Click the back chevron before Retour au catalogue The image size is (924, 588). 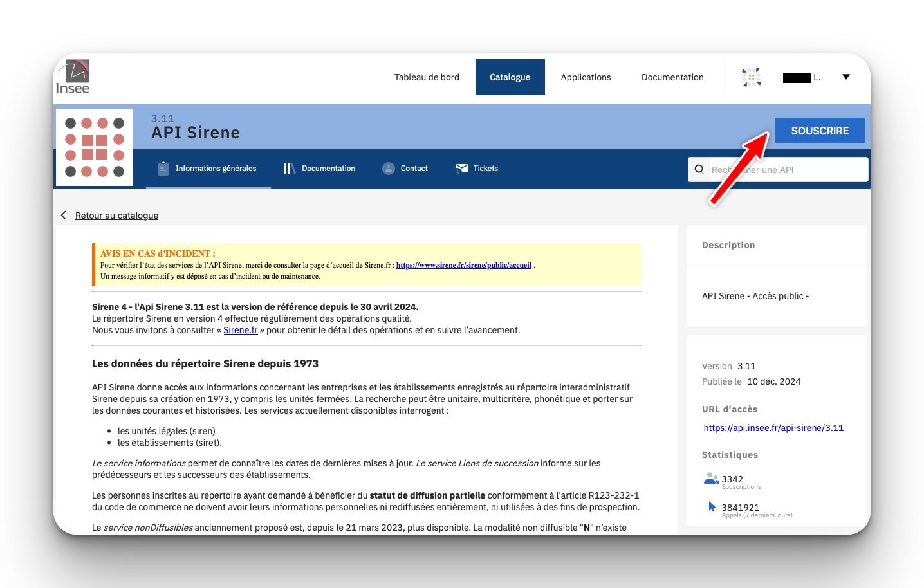point(63,216)
